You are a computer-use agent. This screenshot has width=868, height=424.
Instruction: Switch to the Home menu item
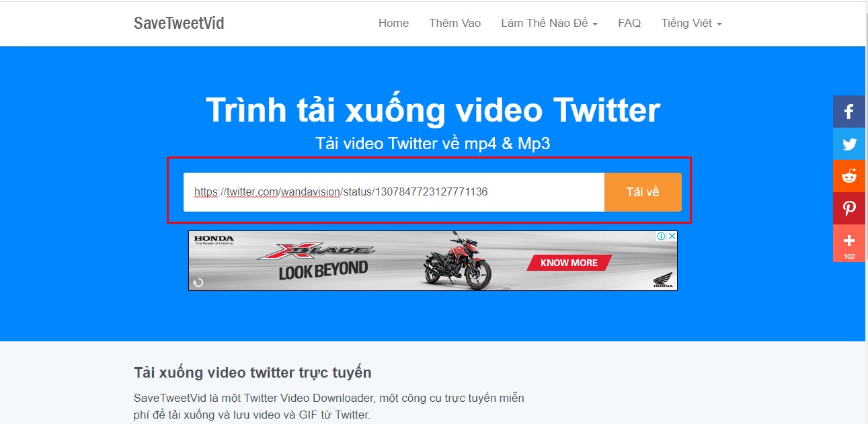click(x=393, y=23)
